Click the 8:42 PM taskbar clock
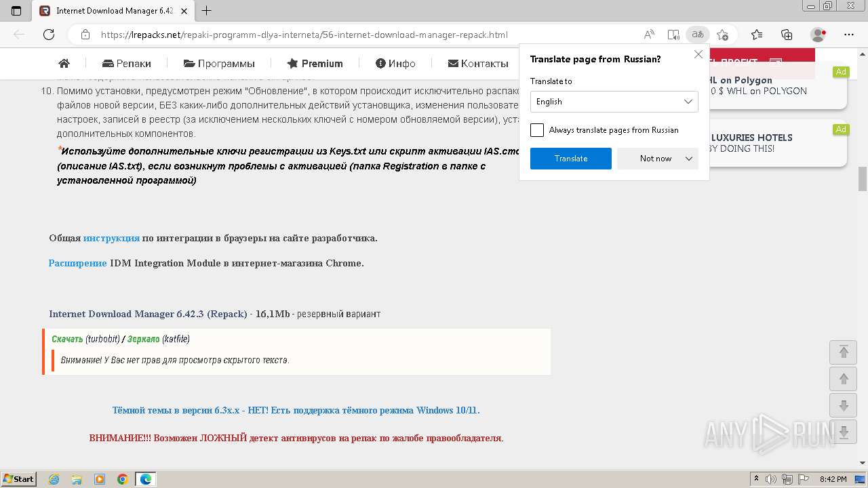The width and height of the screenshot is (868, 488). (x=833, y=479)
